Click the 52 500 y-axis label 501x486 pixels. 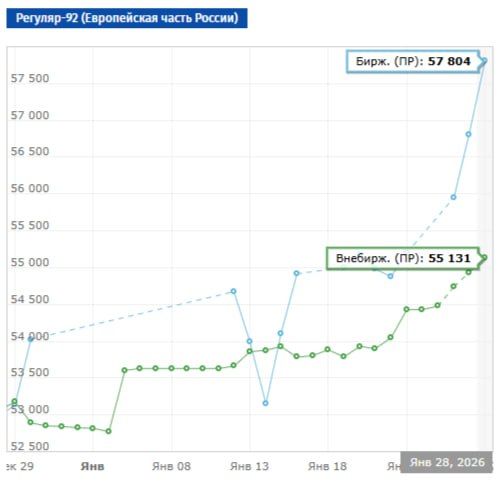(x=30, y=446)
